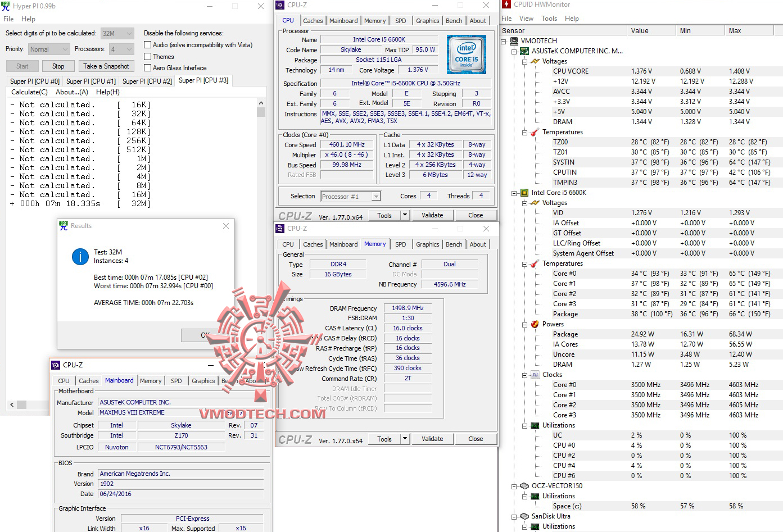Click the vertical scrollbar in Hyper PI results
Viewport: 783px width, 532px height.
(x=261, y=112)
